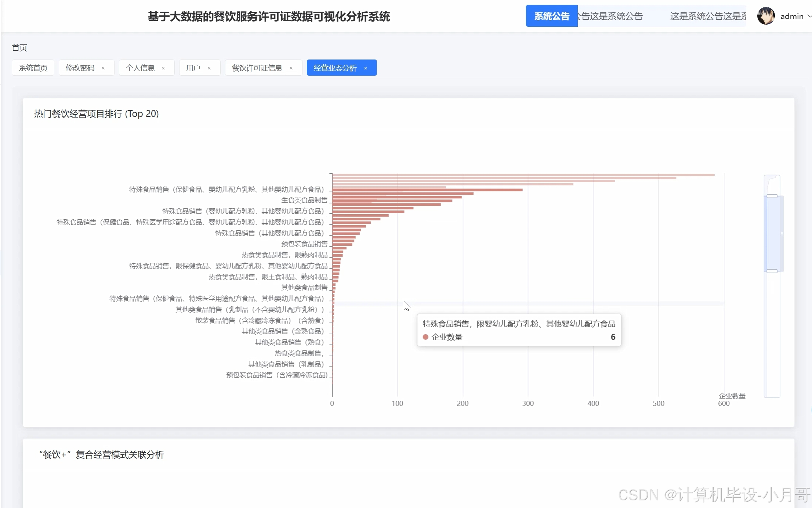Click the 首页 breadcrumb link
The width and height of the screenshot is (812, 508).
pos(19,47)
